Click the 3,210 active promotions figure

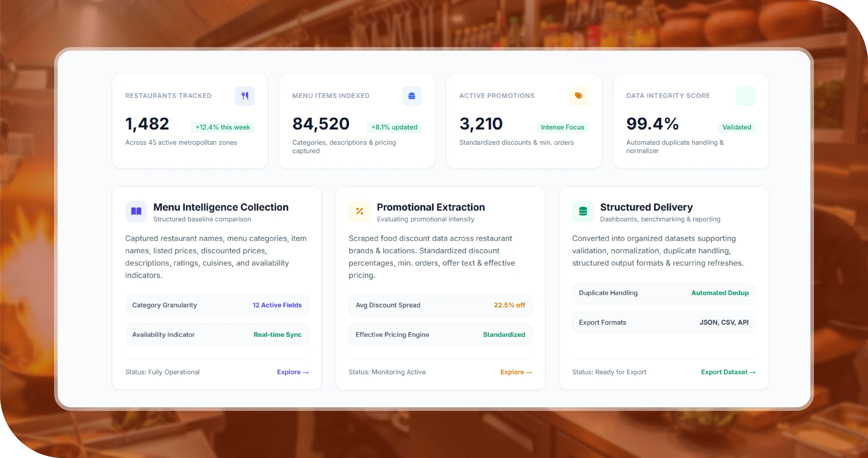[x=481, y=124]
